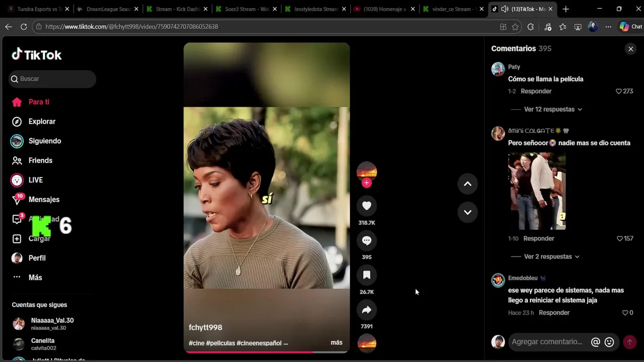The width and height of the screenshot is (644, 362).
Task: Reload the page
Action: click(24, 27)
